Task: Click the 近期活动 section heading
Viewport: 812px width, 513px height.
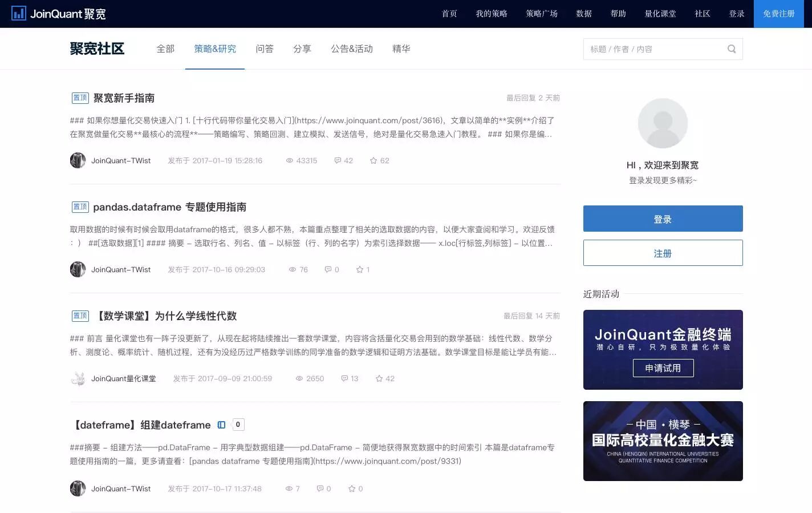Action: click(x=601, y=294)
